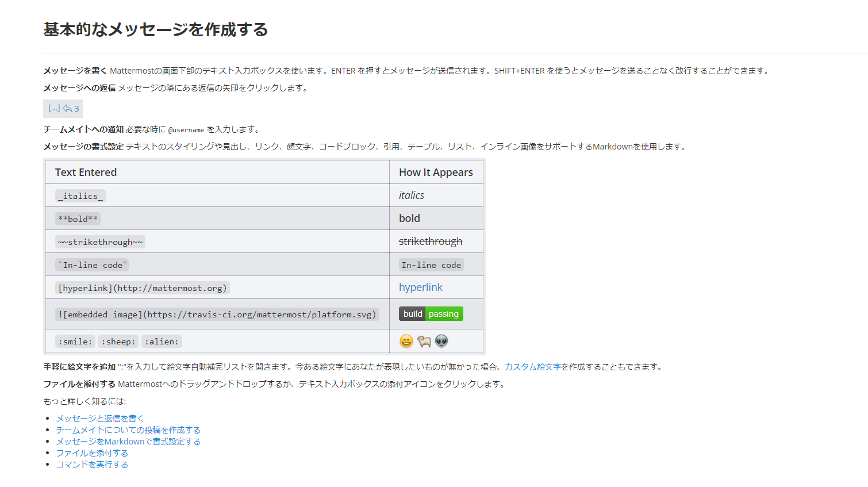Click the italic rendered text example

[x=411, y=195]
